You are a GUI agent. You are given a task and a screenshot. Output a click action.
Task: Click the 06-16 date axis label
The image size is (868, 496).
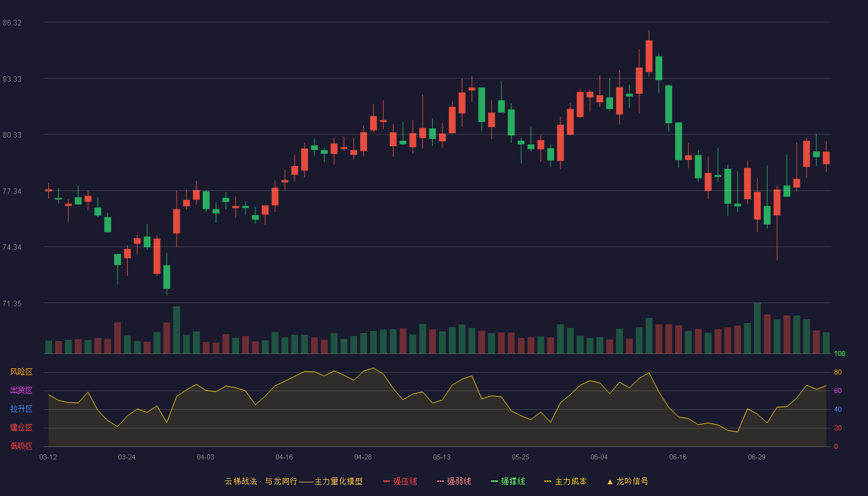(678, 457)
